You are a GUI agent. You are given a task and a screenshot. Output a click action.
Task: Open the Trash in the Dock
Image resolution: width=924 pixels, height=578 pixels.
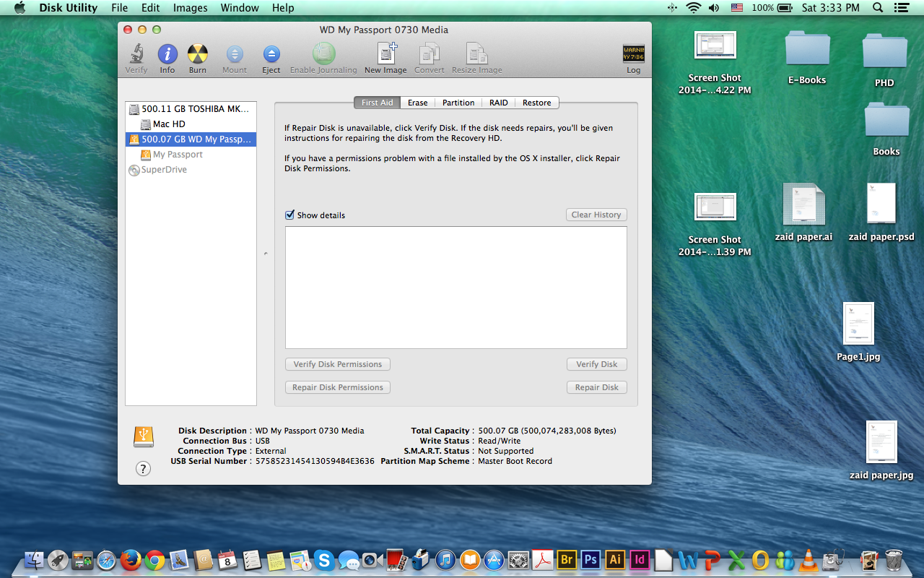(x=894, y=559)
